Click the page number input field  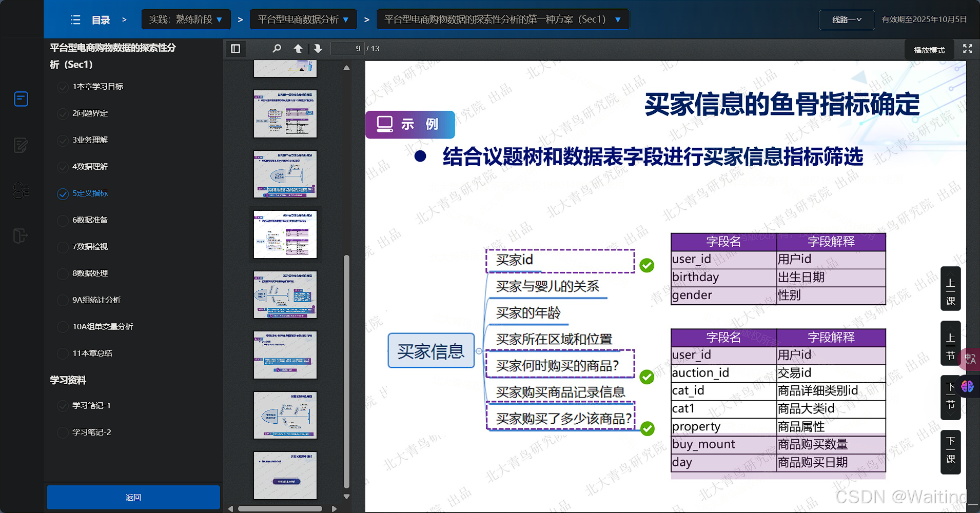[347, 49]
